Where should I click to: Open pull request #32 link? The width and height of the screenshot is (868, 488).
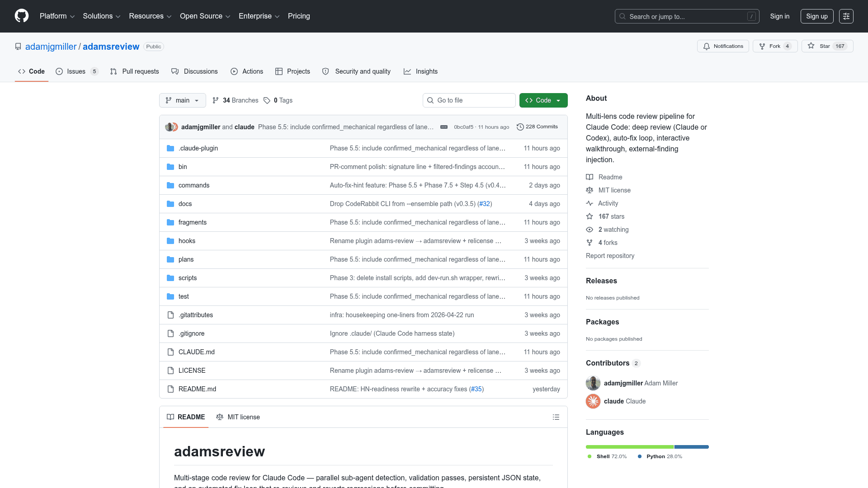pos(485,204)
